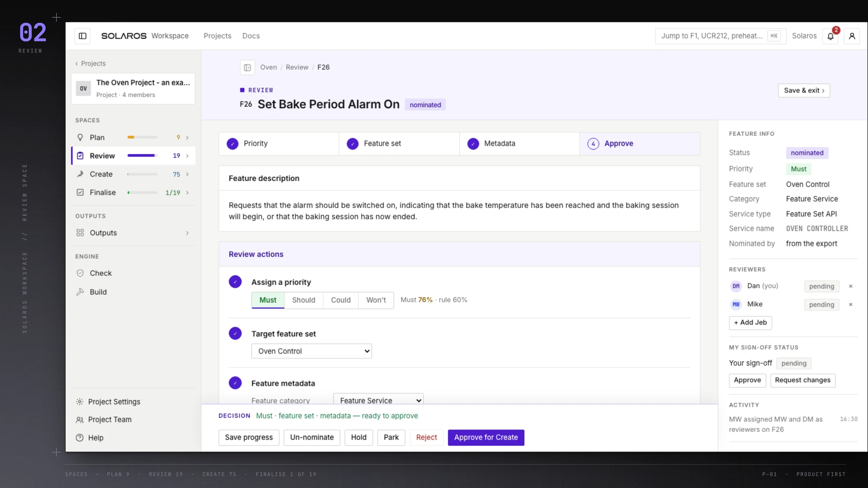This screenshot has height=488, width=868.
Task: Open the Metadata step tab
Action: pyautogui.click(x=519, y=143)
